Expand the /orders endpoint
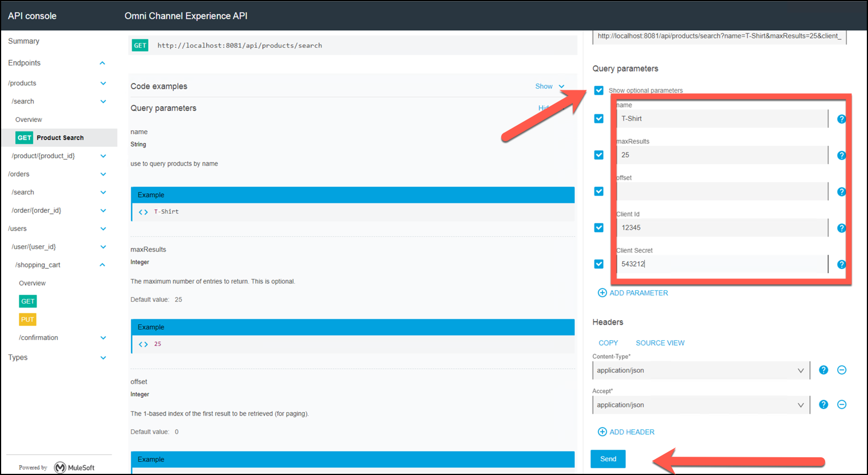This screenshot has width=868, height=475. pyautogui.click(x=103, y=174)
